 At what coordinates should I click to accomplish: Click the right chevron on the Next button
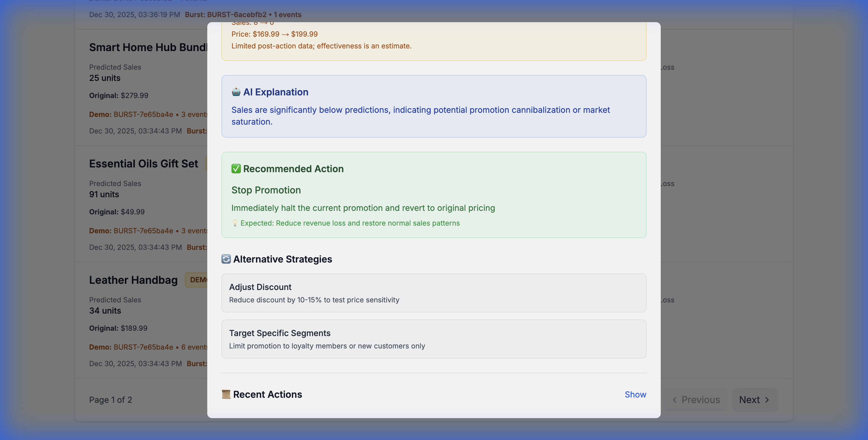click(767, 400)
